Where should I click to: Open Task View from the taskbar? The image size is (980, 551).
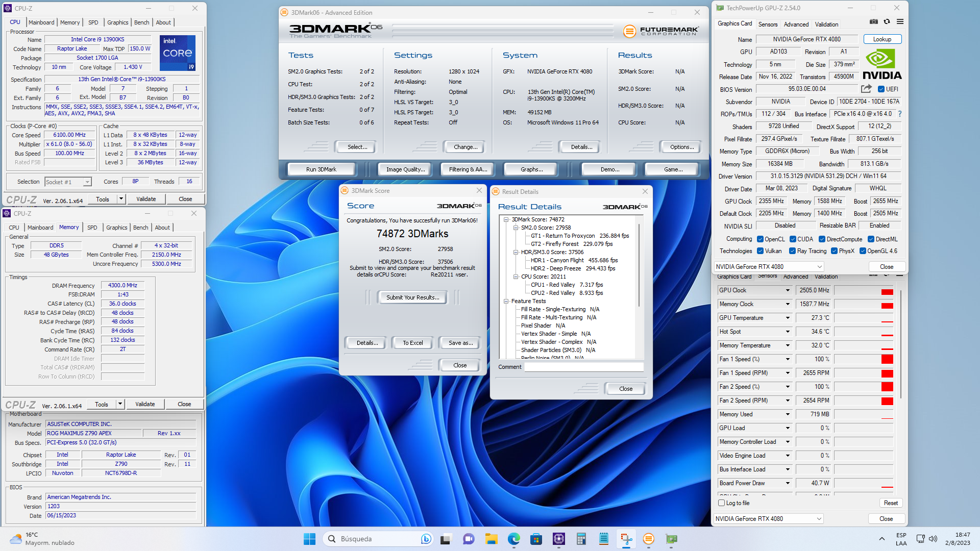pos(446,539)
